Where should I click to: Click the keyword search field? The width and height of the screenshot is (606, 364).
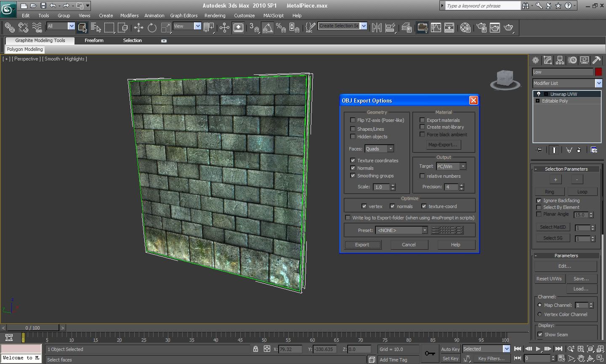(x=483, y=6)
